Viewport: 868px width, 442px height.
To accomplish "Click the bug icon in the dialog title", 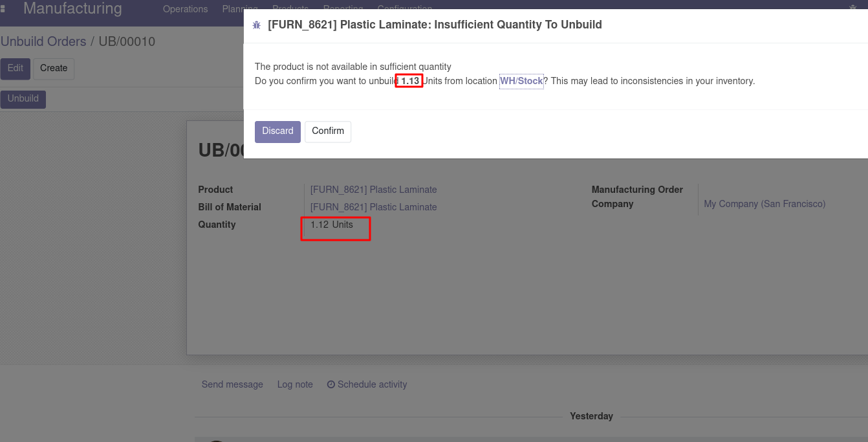I will (x=256, y=24).
